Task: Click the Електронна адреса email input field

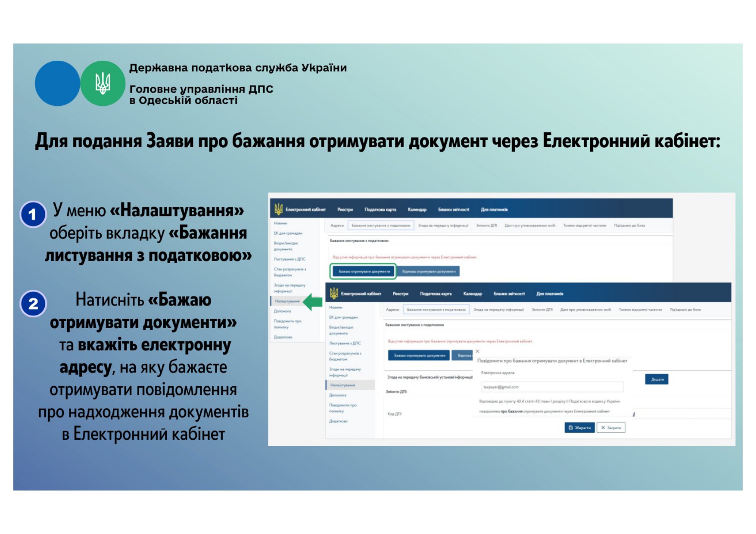Action: point(551,387)
